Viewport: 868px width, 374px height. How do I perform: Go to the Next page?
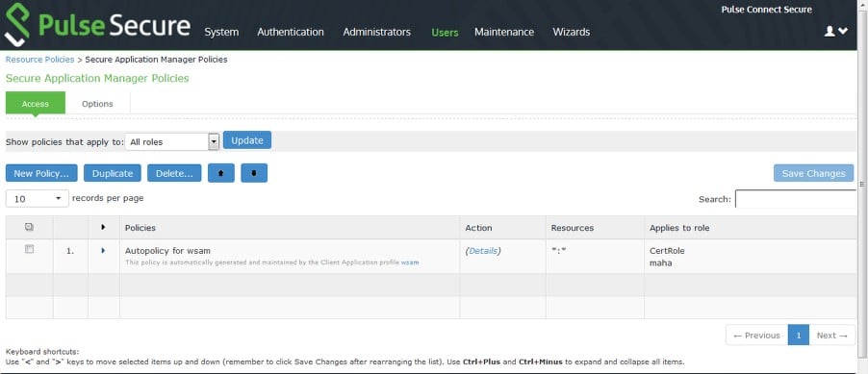click(832, 335)
